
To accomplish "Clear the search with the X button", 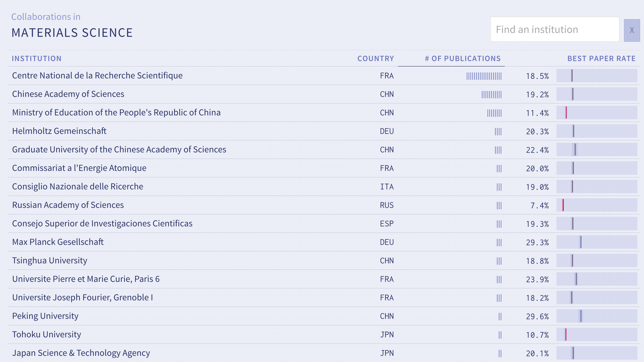I will tap(631, 30).
